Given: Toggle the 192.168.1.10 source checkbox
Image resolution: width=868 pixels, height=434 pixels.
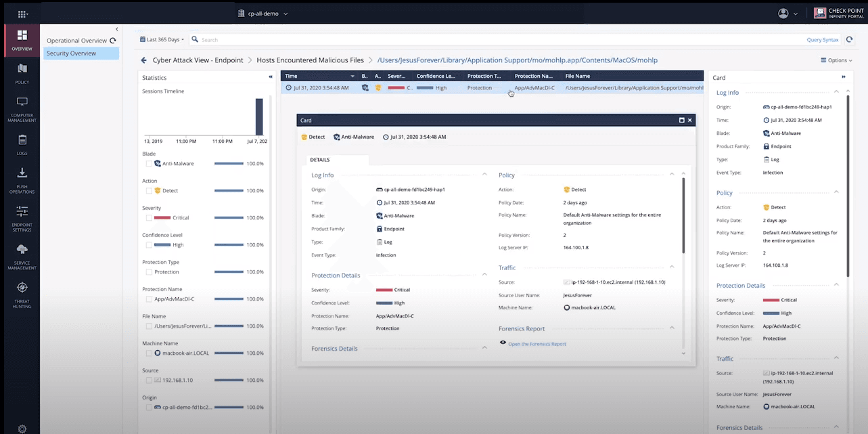Looking at the screenshot, I should tap(149, 380).
